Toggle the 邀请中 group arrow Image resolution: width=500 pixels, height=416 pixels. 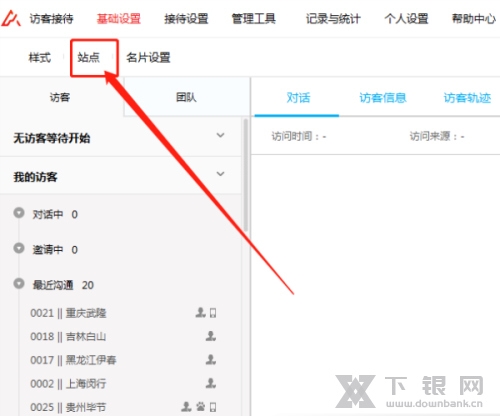coord(19,248)
